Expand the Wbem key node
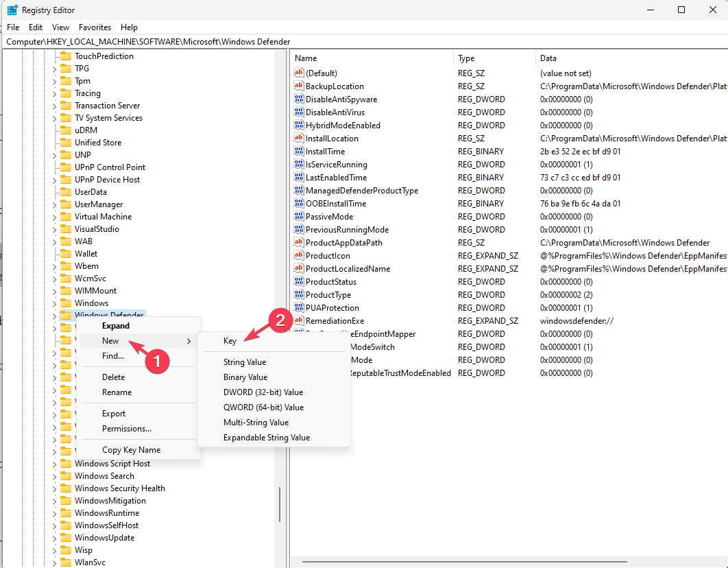 [54, 267]
